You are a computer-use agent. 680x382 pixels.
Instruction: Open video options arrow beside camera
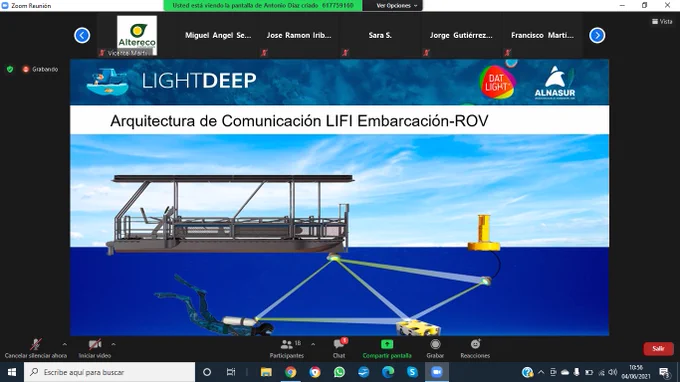(x=113, y=345)
